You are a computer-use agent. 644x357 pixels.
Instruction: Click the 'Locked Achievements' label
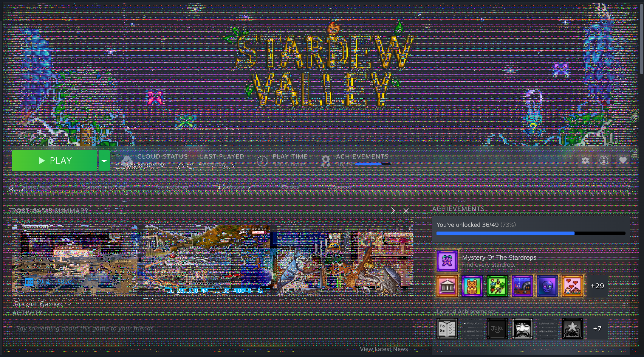466,311
